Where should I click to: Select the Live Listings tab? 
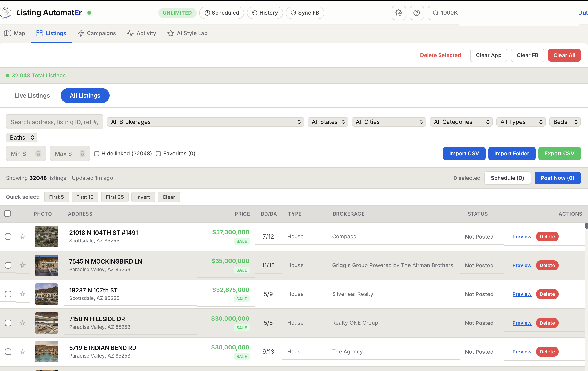click(x=32, y=96)
